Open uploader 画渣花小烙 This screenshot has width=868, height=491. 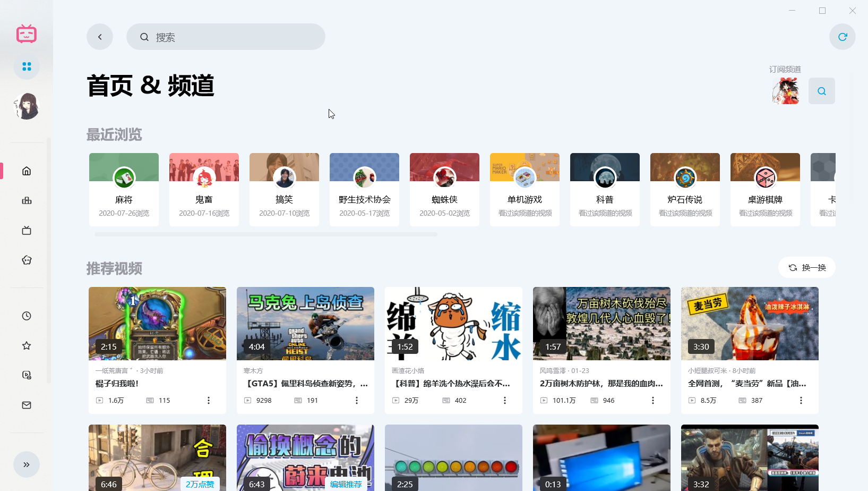[408, 371]
